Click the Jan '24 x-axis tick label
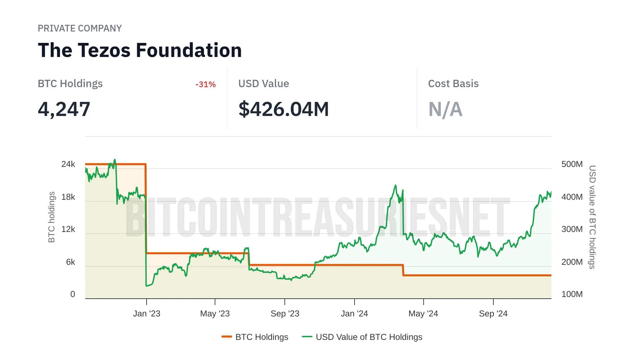 pos(354,314)
